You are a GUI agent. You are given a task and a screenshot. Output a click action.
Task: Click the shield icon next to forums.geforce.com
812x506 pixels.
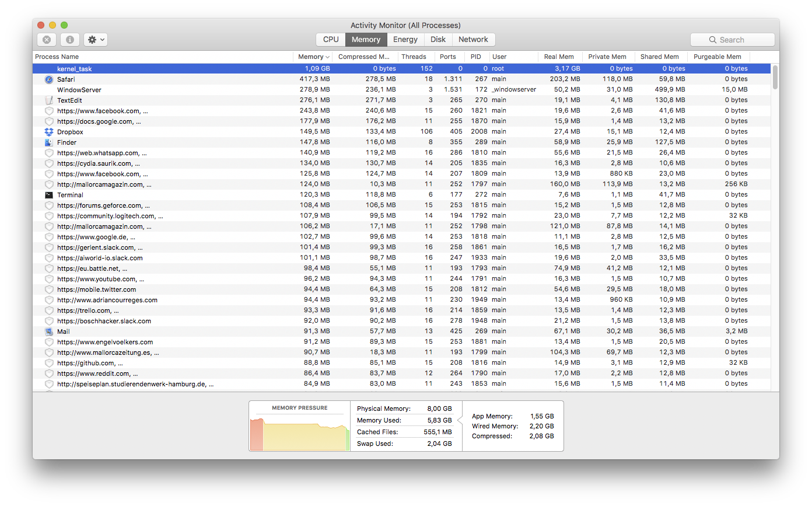point(49,205)
